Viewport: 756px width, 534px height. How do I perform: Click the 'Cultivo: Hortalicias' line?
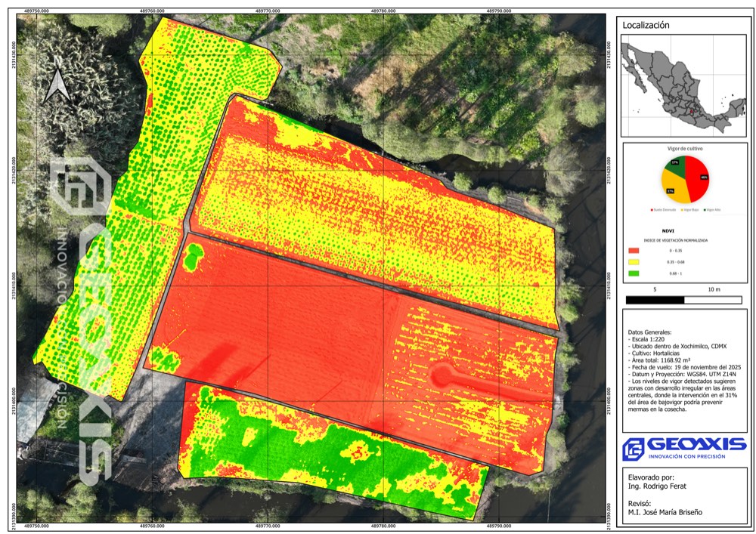(x=654, y=353)
